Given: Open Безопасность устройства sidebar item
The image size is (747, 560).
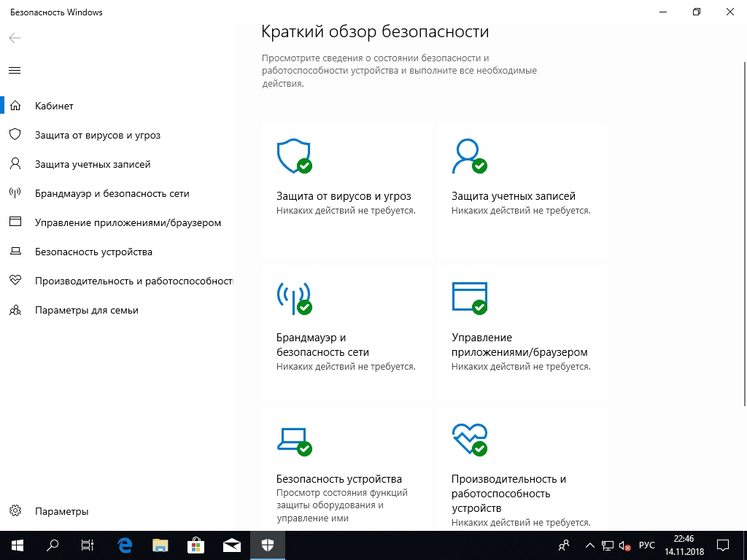Looking at the screenshot, I should (x=117, y=252).
